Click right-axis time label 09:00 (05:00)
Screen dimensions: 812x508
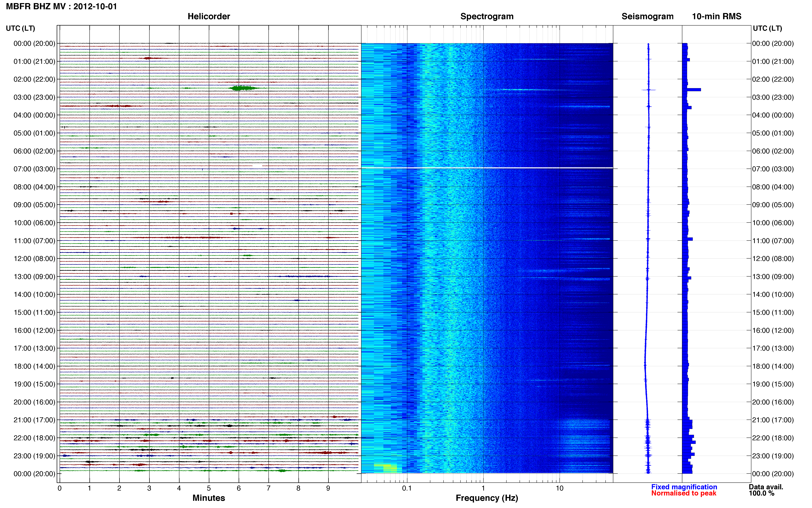(773, 205)
